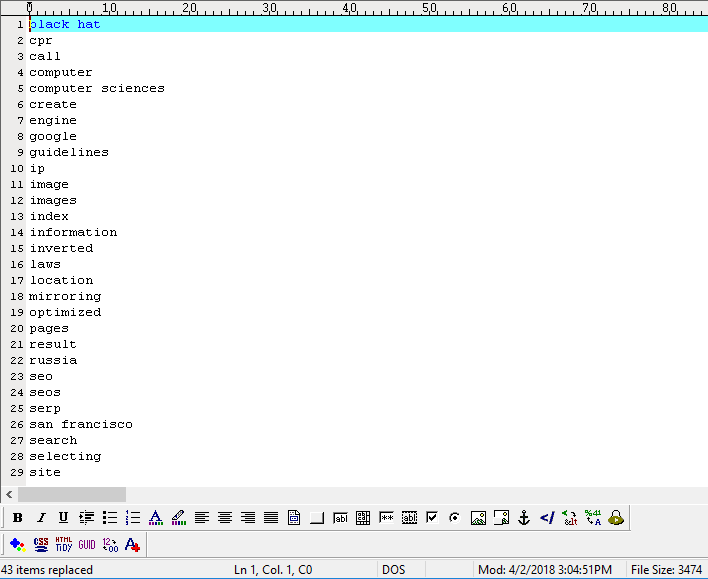Click the column ruler at mark 40
This screenshot has height=579, width=708.
click(350, 8)
